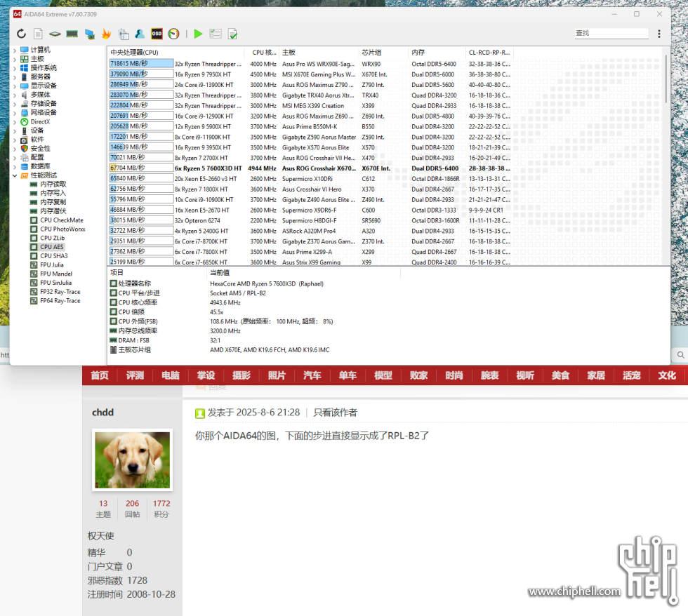Image resolution: width=688 pixels, height=616 pixels.
Task: Click the document with green checkmark icon
Action: pyautogui.click(x=232, y=34)
